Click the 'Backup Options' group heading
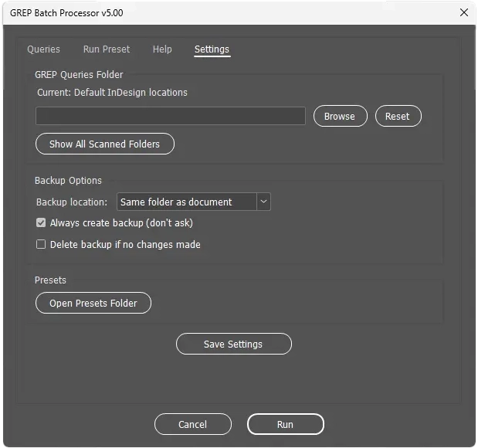This screenshot has width=478, height=448. [x=68, y=181]
